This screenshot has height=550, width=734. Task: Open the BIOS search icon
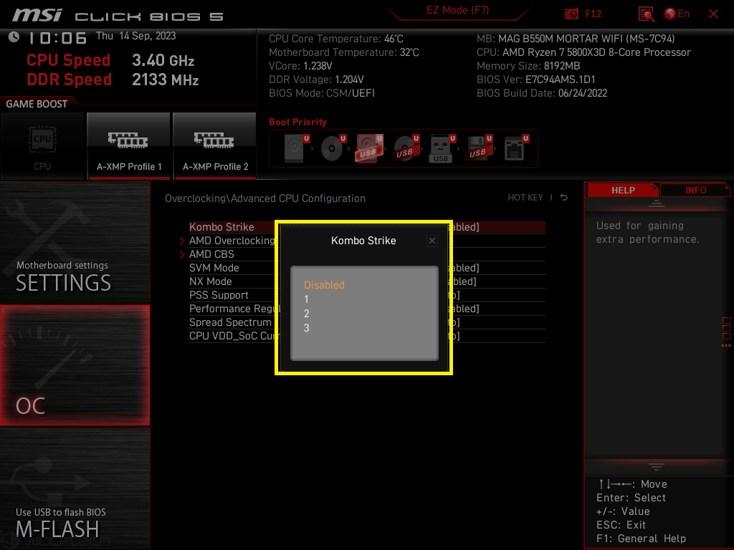point(646,14)
